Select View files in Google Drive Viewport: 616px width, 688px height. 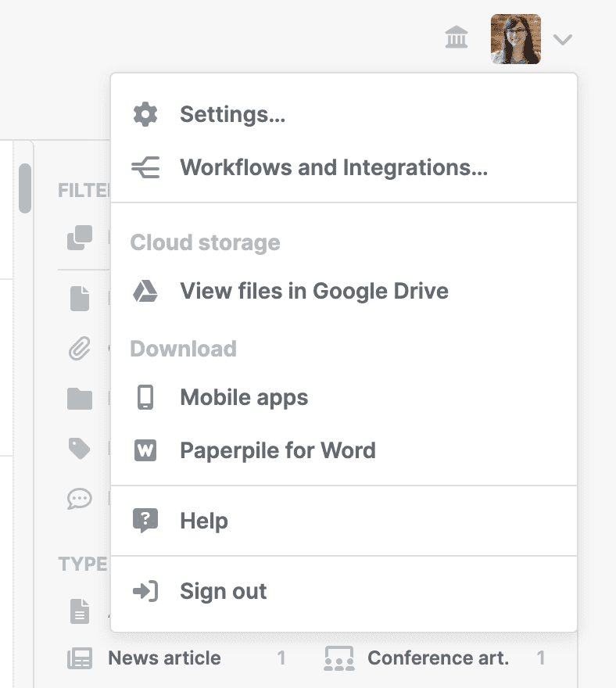click(x=314, y=292)
